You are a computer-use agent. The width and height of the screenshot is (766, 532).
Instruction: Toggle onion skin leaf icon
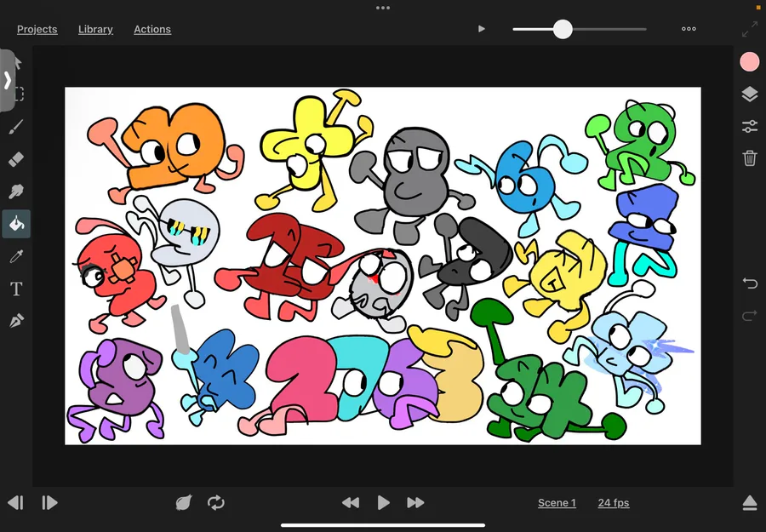click(184, 503)
